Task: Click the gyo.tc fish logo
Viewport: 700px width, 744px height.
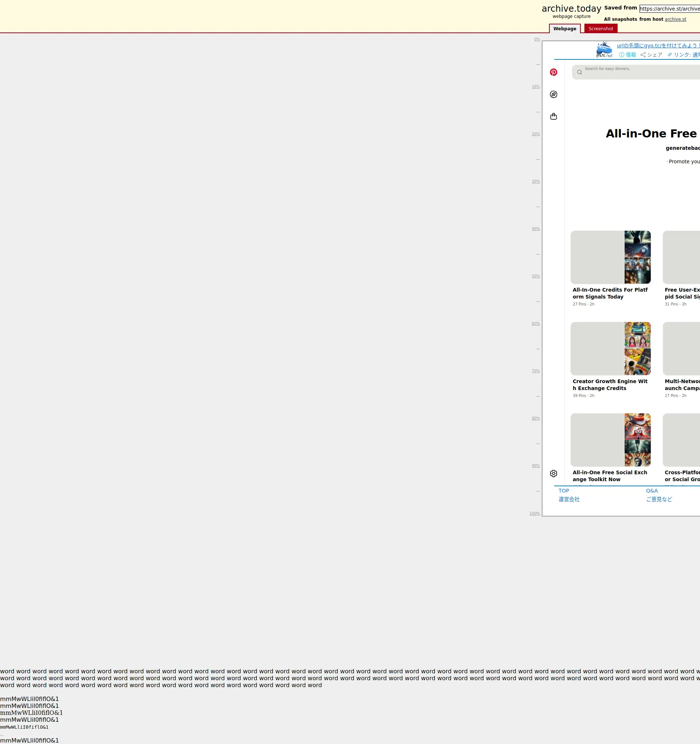Action: [x=604, y=50]
